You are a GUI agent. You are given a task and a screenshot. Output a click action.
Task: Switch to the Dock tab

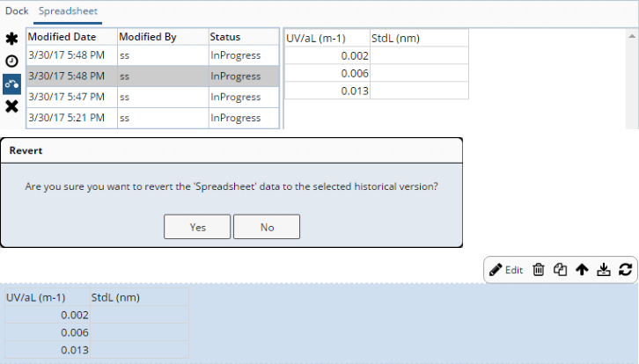pos(17,11)
